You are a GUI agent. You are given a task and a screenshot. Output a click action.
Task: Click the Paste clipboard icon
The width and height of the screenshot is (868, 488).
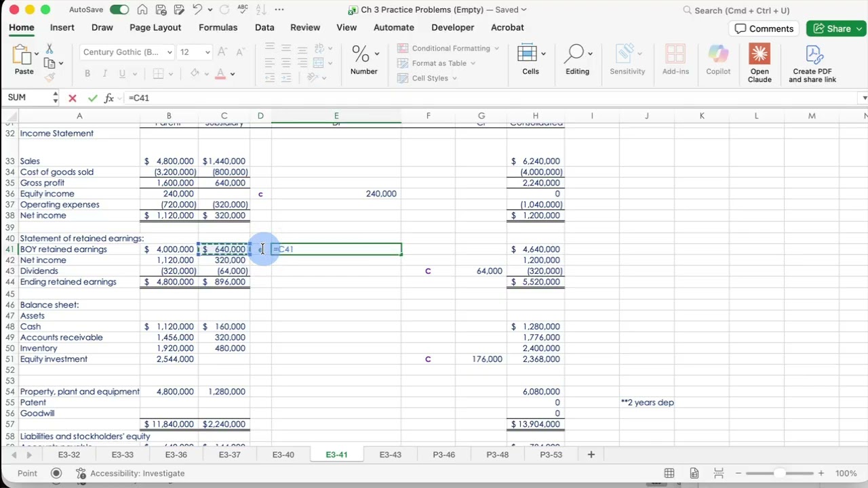pyautogui.click(x=22, y=55)
